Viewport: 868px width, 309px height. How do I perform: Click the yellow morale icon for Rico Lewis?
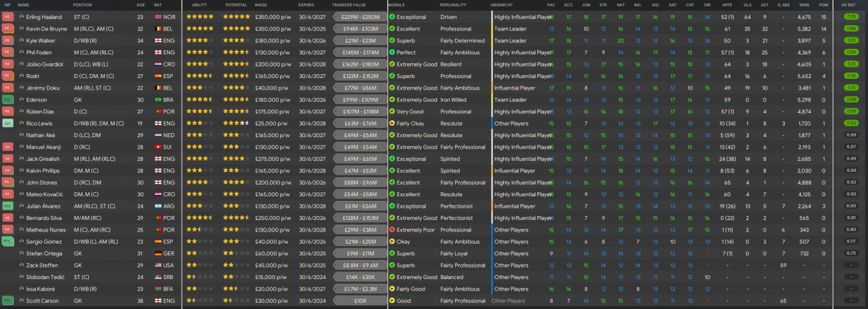[392, 124]
